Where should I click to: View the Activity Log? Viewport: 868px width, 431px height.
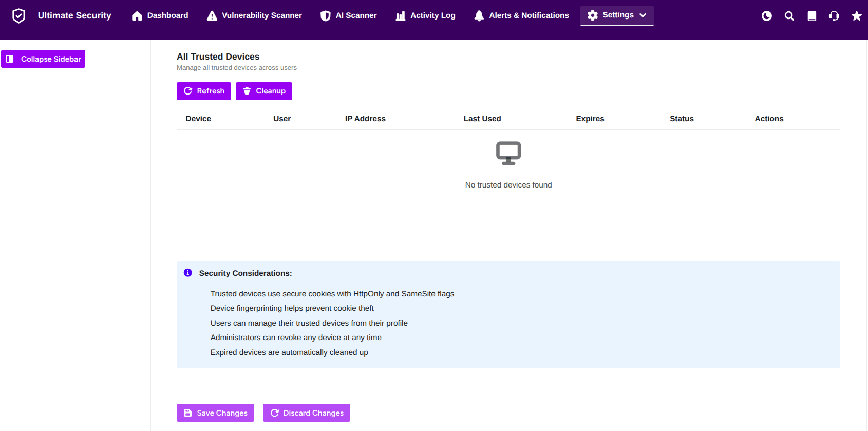[425, 15]
